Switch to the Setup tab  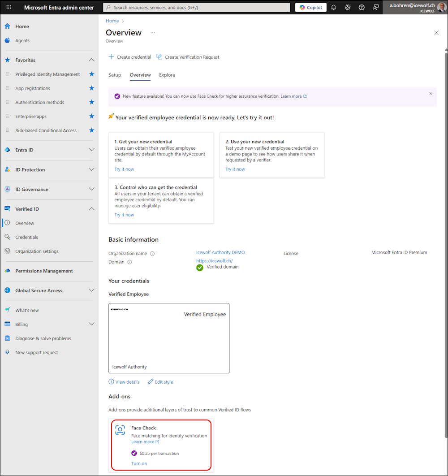(115, 75)
